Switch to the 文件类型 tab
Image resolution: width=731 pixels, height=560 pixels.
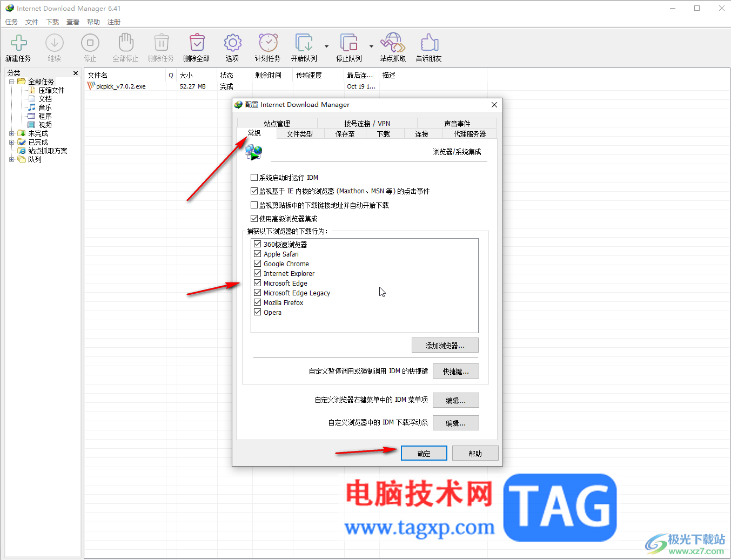[x=300, y=134]
